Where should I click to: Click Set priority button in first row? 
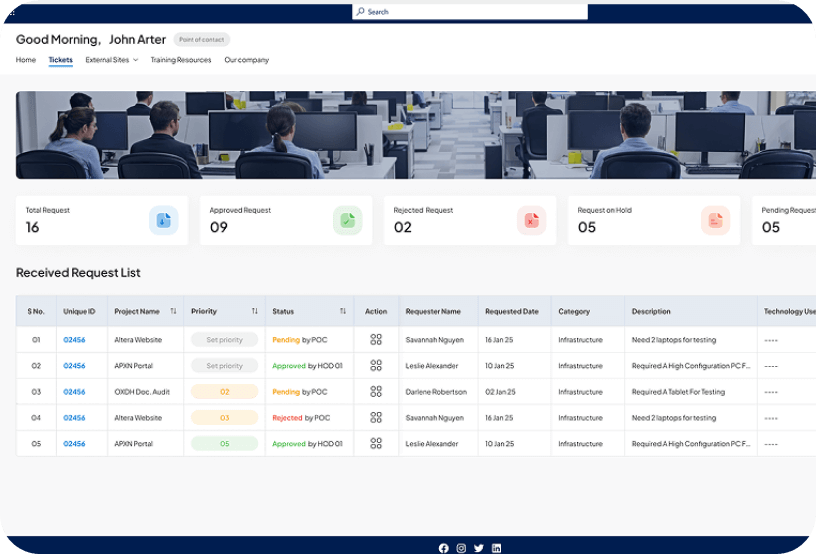(224, 340)
